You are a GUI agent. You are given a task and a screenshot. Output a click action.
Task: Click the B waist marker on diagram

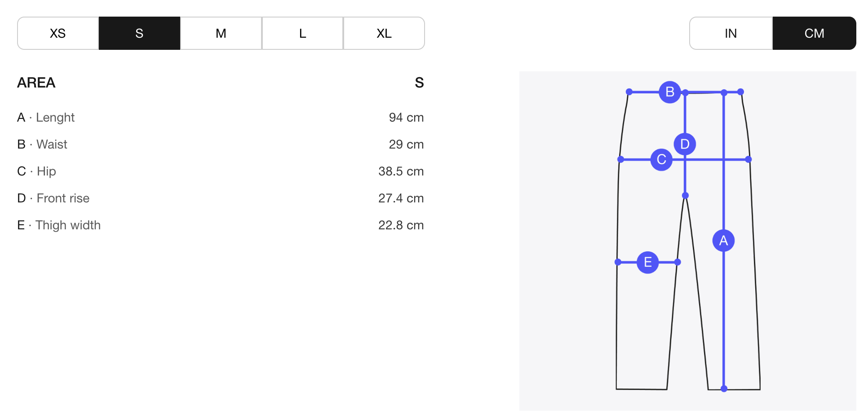click(669, 92)
